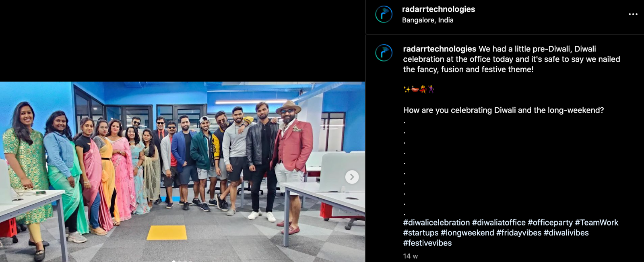Open the #startups hashtag
The width and height of the screenshot is (644, 262).
tap(421, 233)
